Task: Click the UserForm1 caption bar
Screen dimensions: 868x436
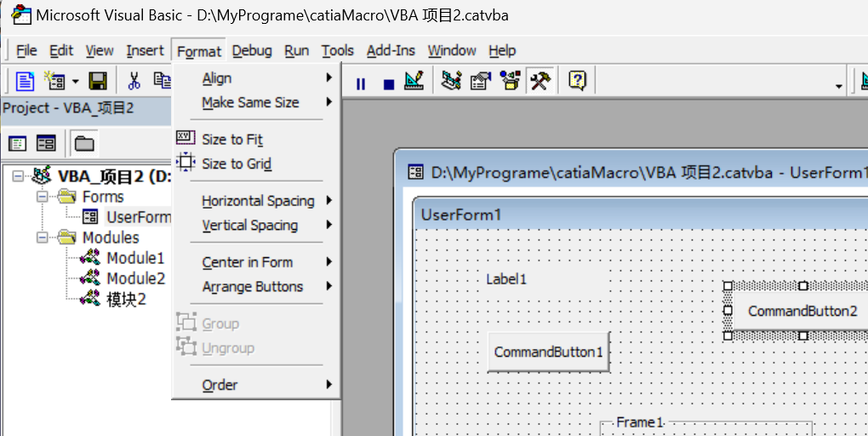Action: (x=641, y=215)
